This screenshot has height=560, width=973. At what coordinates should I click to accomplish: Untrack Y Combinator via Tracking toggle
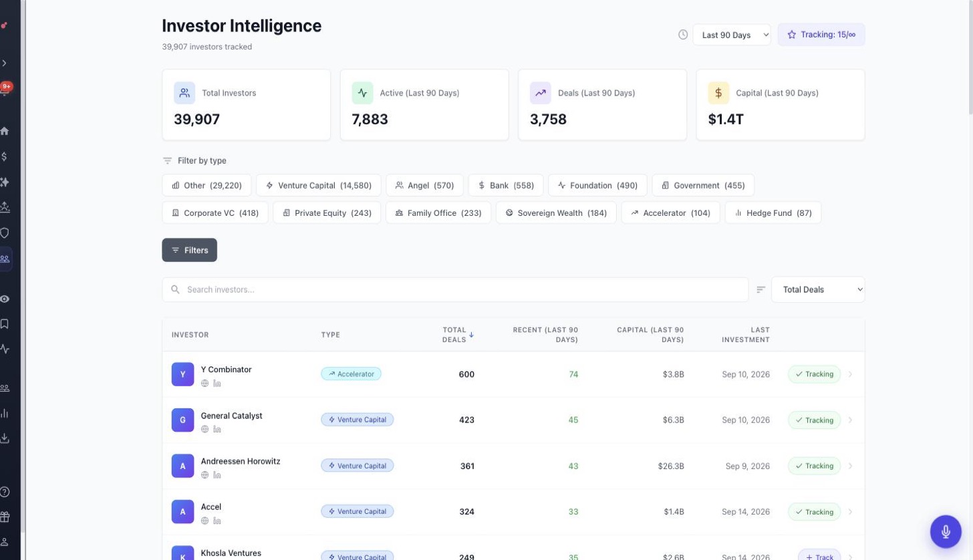click(x=814, y=374)
